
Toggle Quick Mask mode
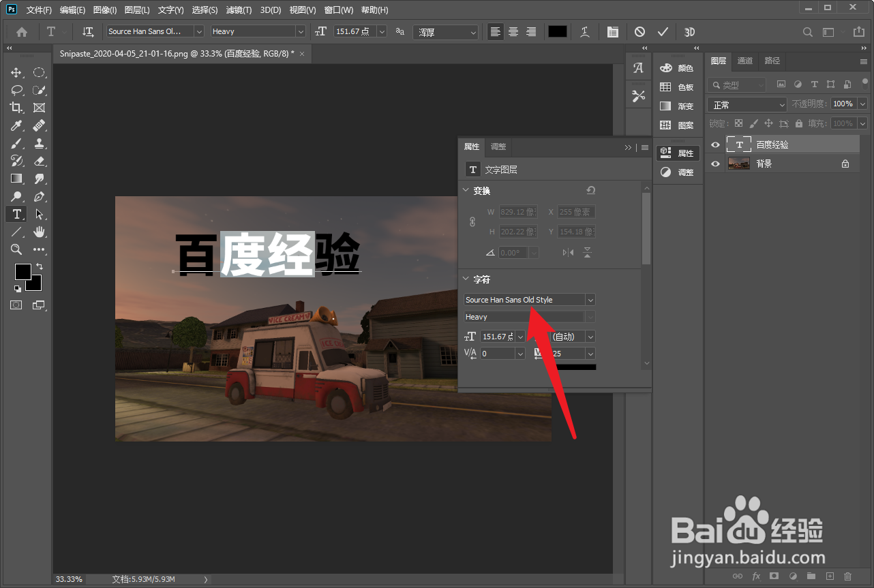point(16,305)
